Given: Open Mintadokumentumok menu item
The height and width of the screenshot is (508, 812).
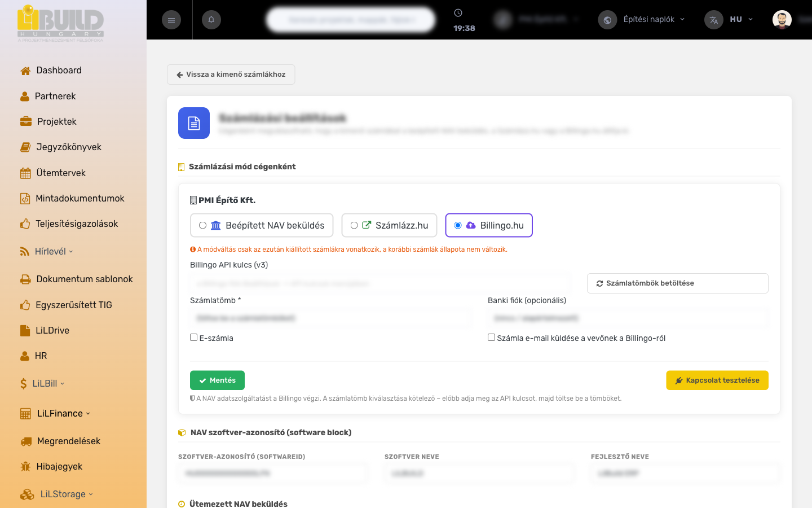Looking at the screenshot, I should click(80, 199).
